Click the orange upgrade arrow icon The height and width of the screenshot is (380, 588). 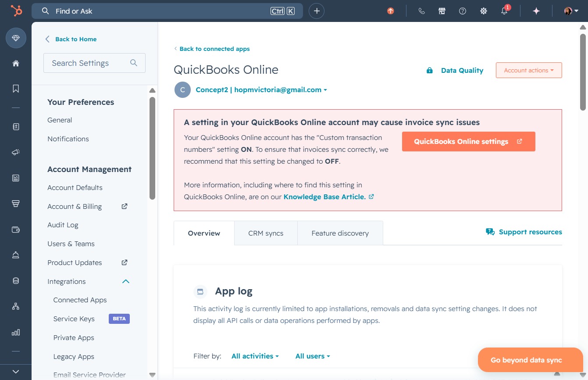click(390, 11)
